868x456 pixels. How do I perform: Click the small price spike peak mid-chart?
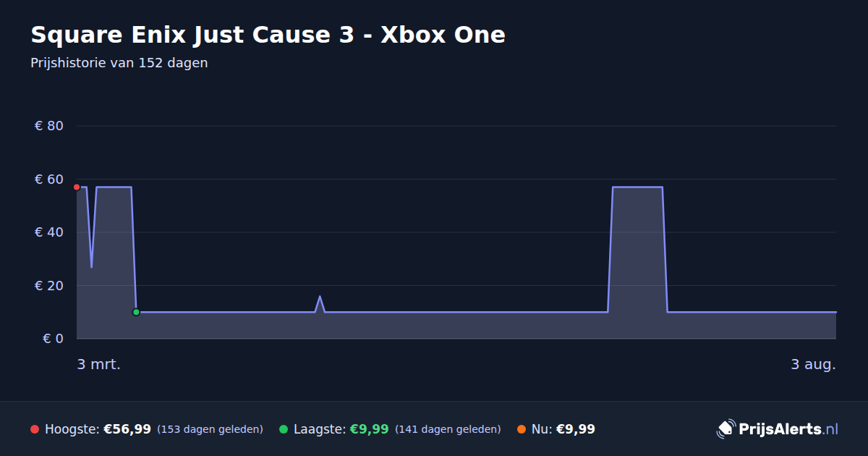320,296
